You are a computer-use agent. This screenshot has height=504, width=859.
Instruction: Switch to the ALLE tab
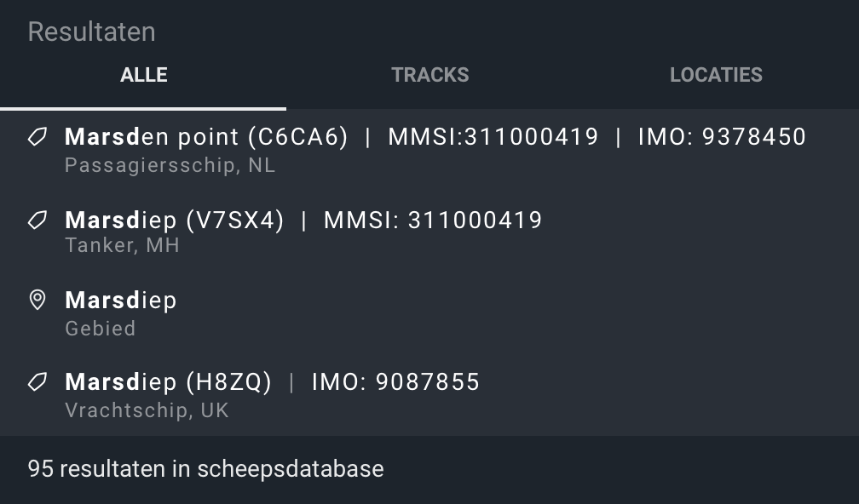(x=143, y=75)
